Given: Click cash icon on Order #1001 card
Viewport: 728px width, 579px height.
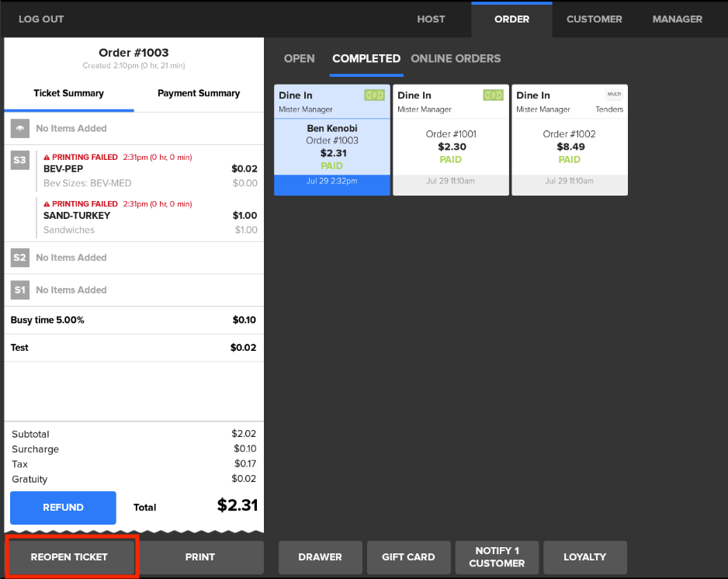Looking at the screenshot, I should [493, 95].
